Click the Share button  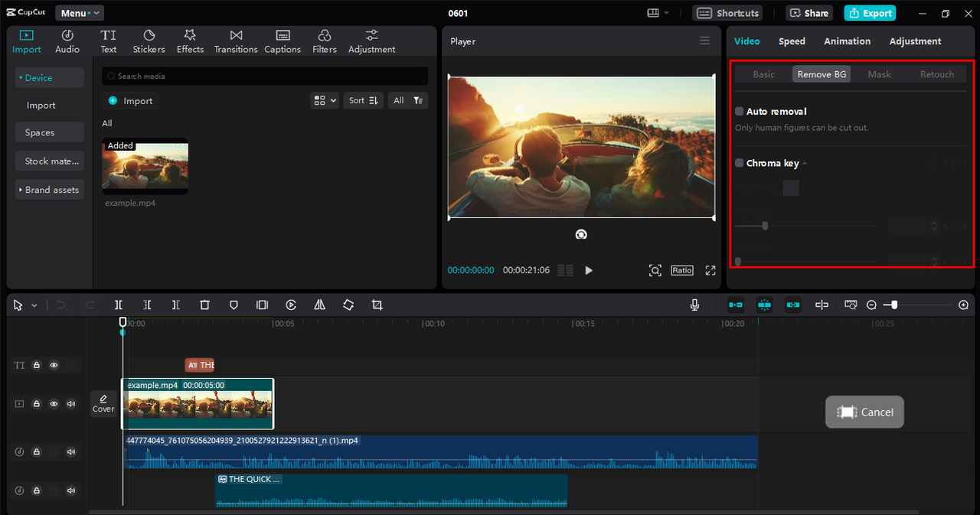pos(808,13)
